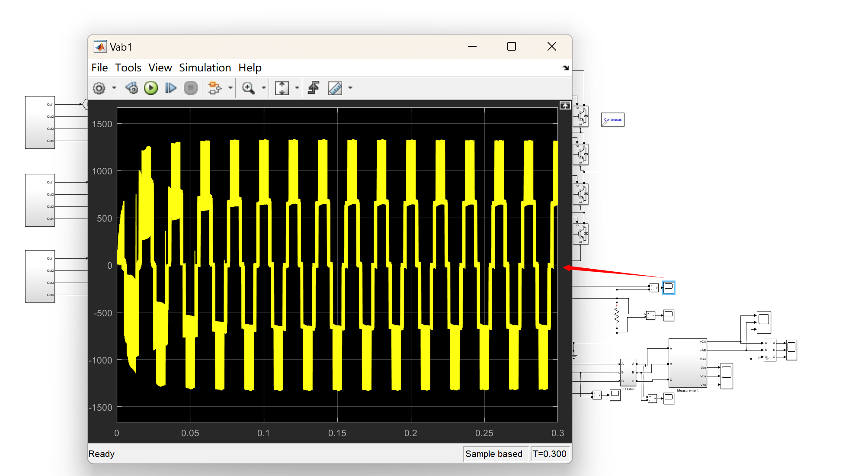Toggle the Cursor Measurements ruler tool
Viewport: 868px width, 476px height.
(335, 88)
